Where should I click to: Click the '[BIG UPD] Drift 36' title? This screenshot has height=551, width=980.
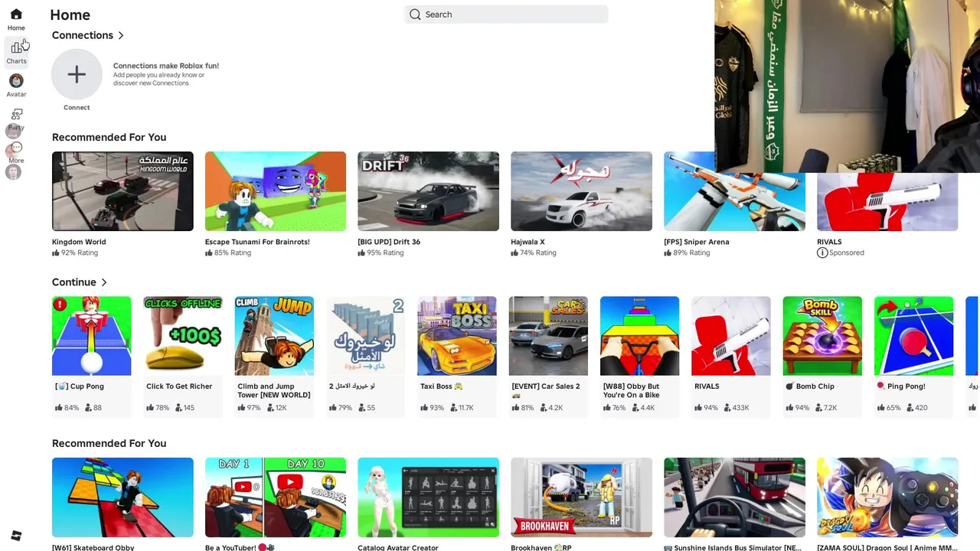click(389, 242)
